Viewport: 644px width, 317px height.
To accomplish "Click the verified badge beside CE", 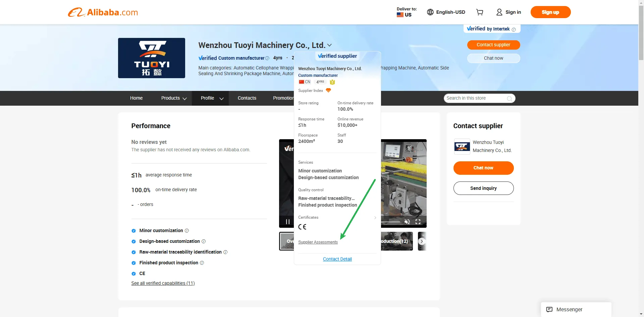I will [133, 273].
